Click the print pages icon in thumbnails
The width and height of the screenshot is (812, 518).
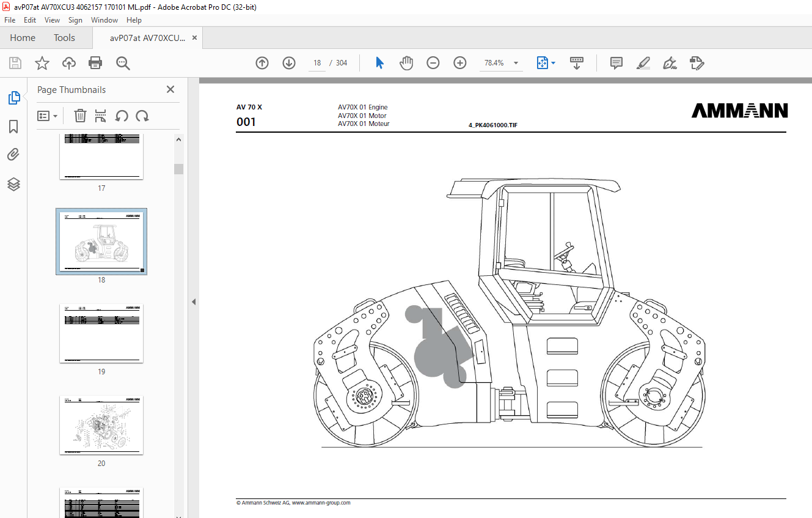click(101, 116)
